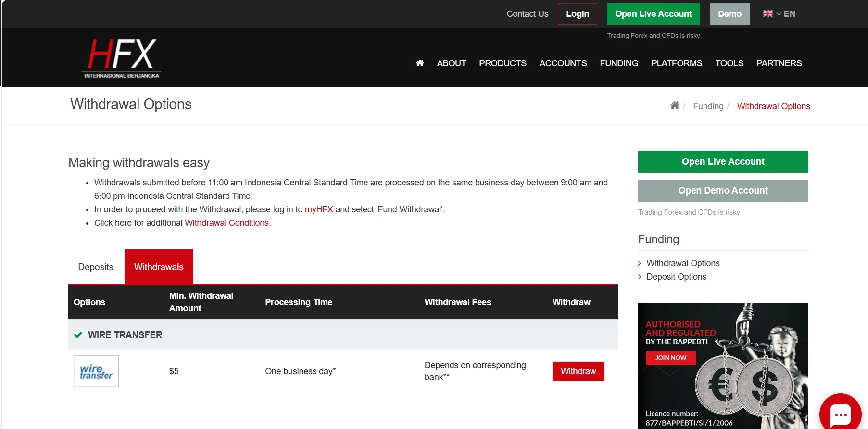The image size is (868, 429).
Task: Click the Bappebti licence number text
Action: [689, 418]
